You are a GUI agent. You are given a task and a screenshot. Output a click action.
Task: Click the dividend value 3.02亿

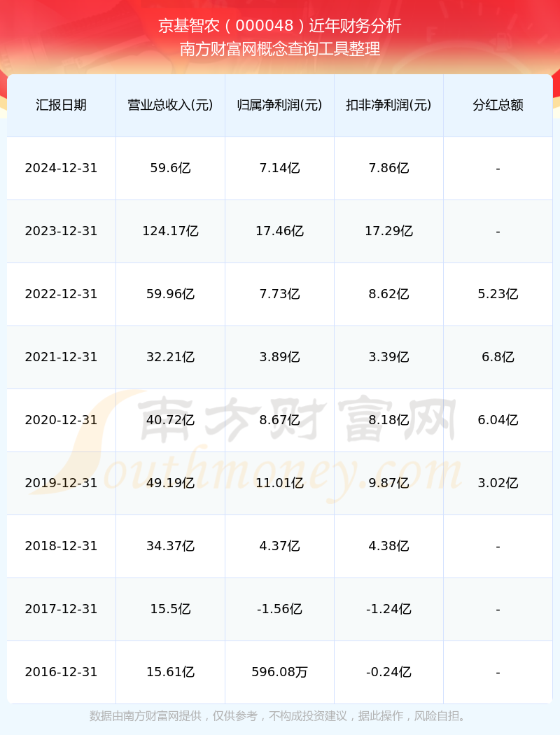tap(498, 483)
